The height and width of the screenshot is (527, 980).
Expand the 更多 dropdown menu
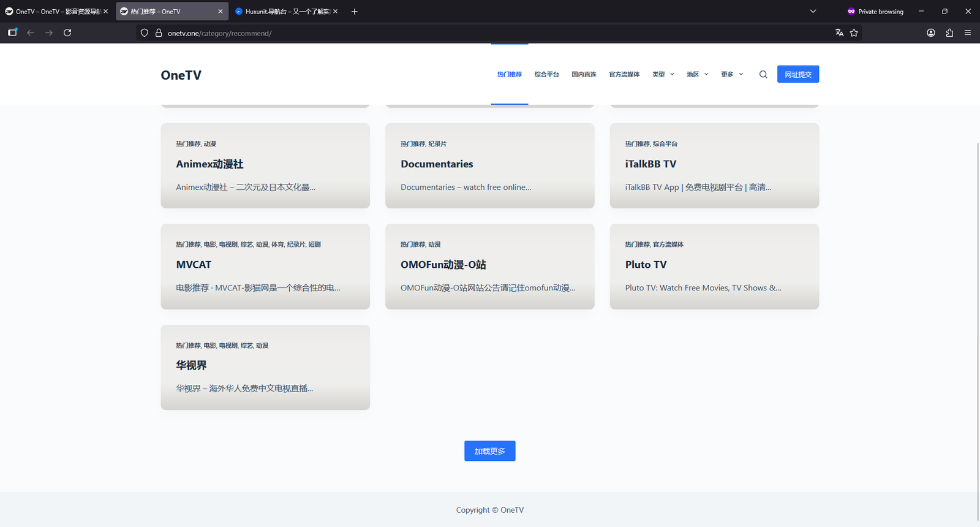pos(732,74)
